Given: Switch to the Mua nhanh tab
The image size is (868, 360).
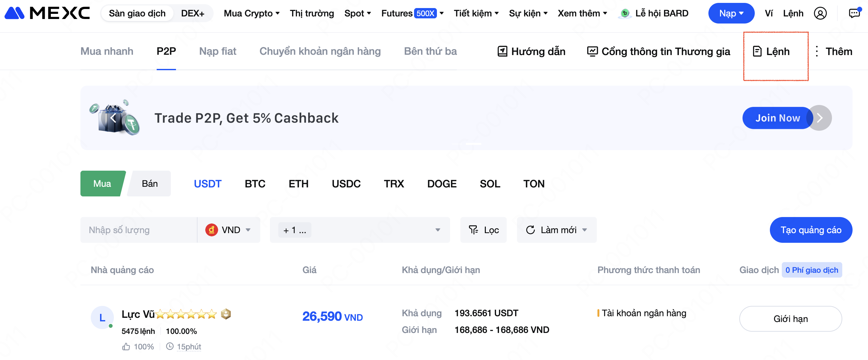Looking at the screenshot, I should (106, 51).
